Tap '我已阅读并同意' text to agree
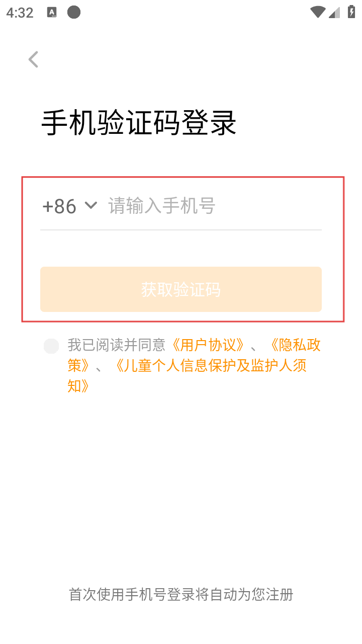This screenshot has width=362, height=644. tap(117, 345)
